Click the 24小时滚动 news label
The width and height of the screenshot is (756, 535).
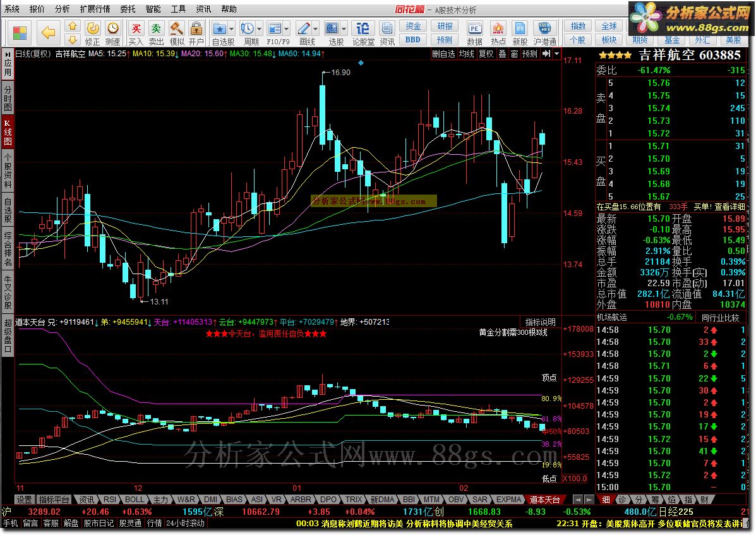pos(185,523)
